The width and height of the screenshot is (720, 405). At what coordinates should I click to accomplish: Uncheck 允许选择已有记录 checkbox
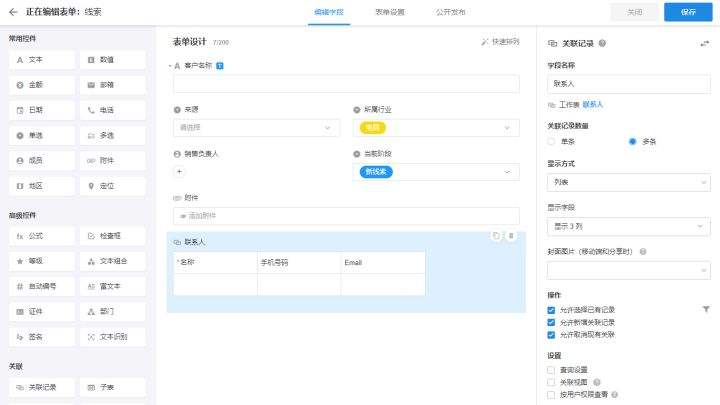pos(551,310)
